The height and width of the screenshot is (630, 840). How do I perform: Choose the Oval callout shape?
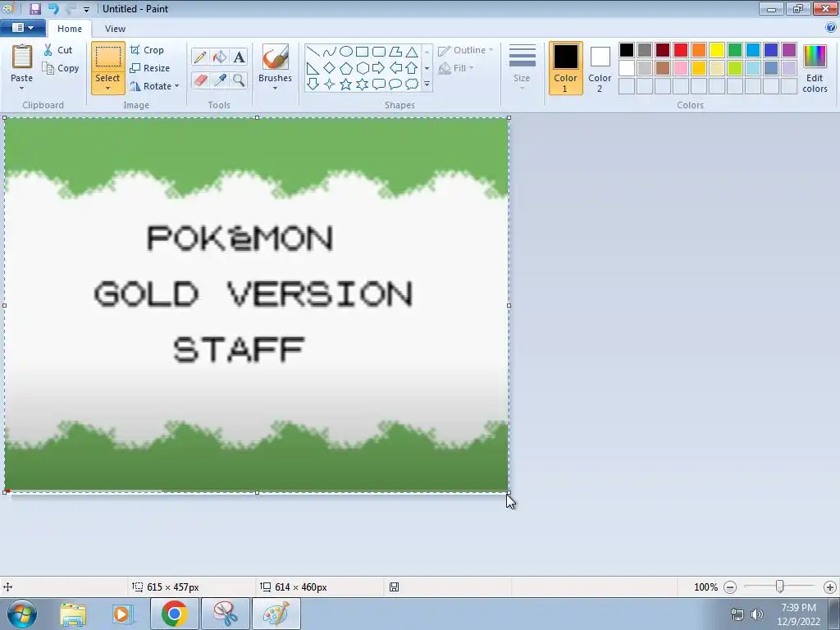(x=395, y=84)
